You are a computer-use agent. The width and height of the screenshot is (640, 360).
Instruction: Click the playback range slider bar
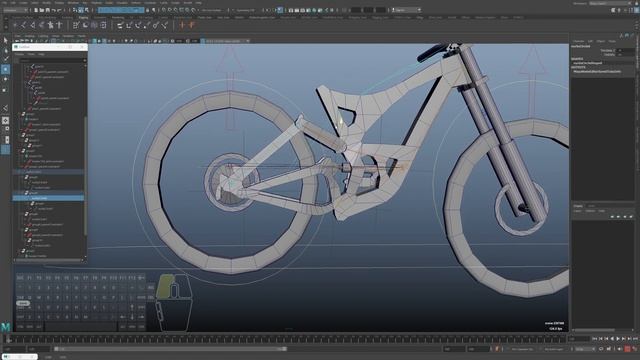[170, 349]
